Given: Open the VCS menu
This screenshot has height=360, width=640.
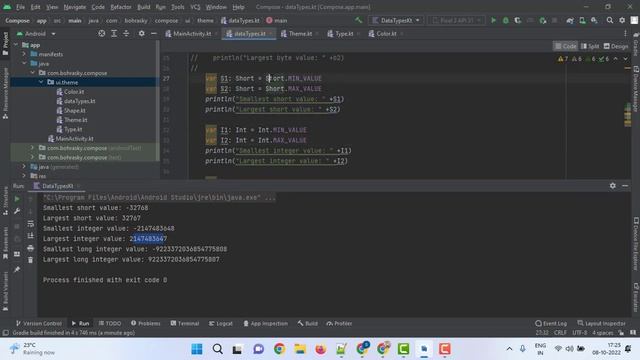Looking at the screenshot, I should click(196, 7).
